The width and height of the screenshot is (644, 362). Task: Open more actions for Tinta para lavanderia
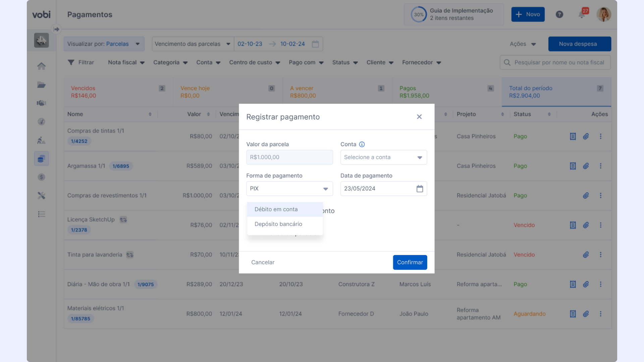pyautogui.click(x=600, y=255)
